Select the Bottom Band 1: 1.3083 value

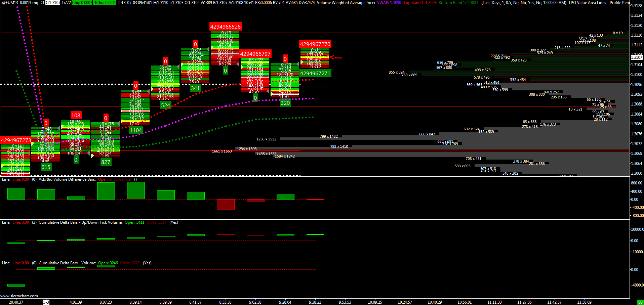click(458, 3)
